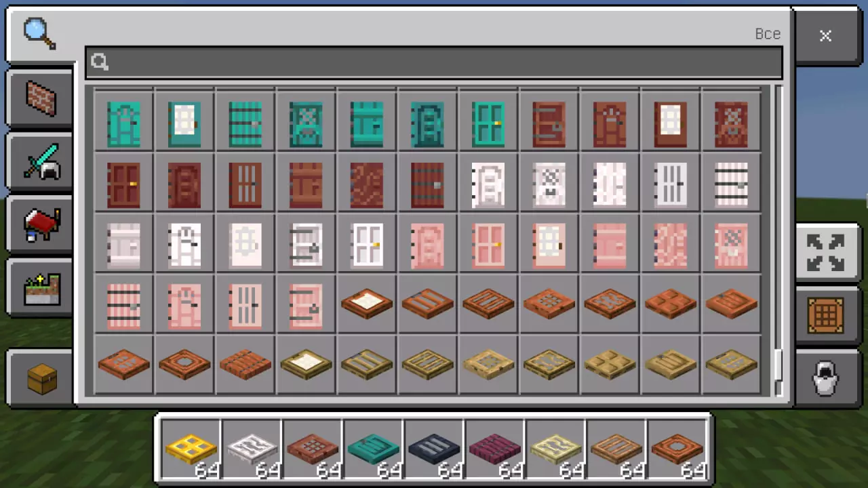This screenshot has height=488, width=868.
Task: Close the inventory with the X button
Action: coord(825,36)
